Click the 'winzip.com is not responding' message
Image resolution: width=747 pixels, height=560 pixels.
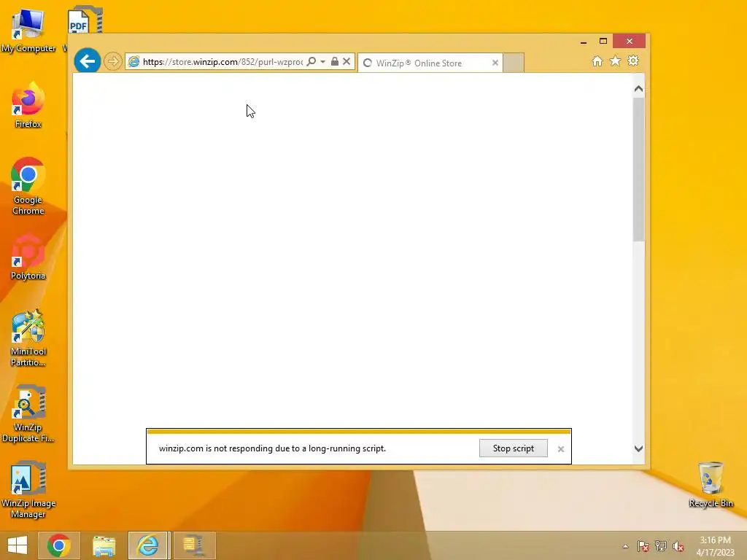point(272,448)
